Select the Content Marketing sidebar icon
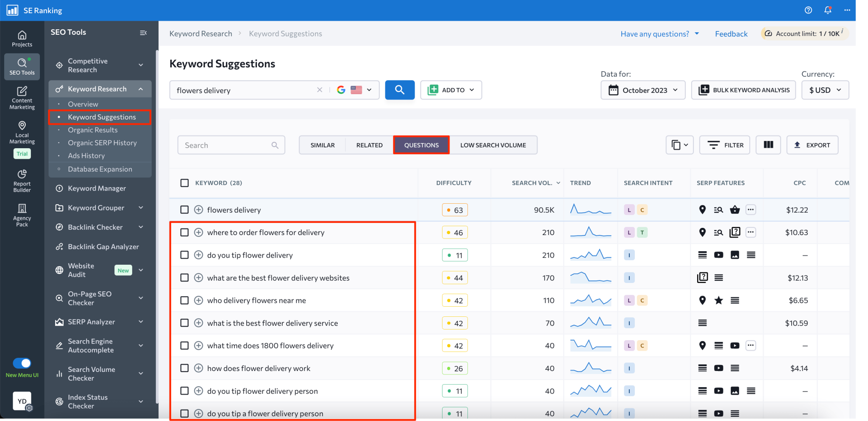 (22, 97)
